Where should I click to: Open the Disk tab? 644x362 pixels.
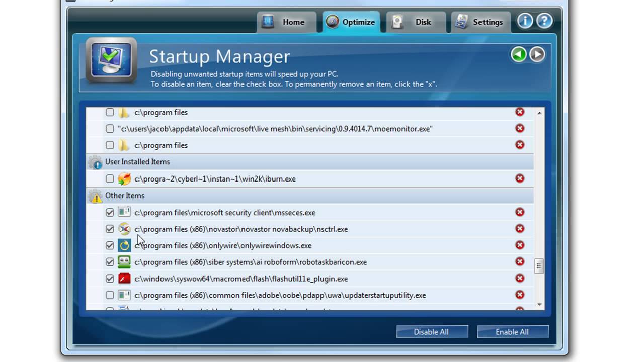[x=415, y=22]
